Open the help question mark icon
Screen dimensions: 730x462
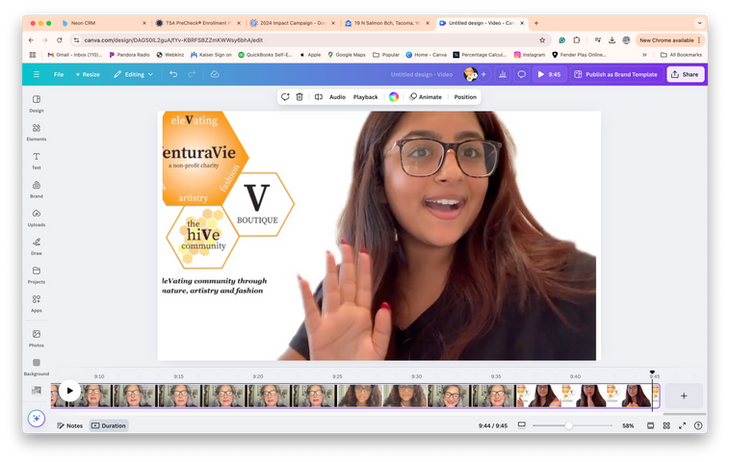click(x=698, y=426)
